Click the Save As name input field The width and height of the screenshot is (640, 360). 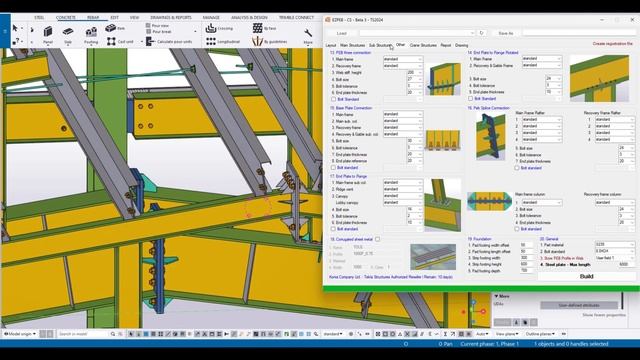click(579, 33)
